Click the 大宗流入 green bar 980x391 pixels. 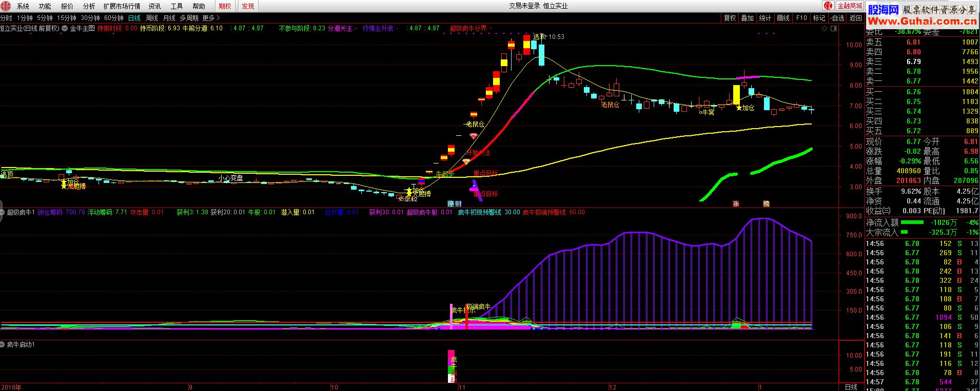tap(904, 232)
